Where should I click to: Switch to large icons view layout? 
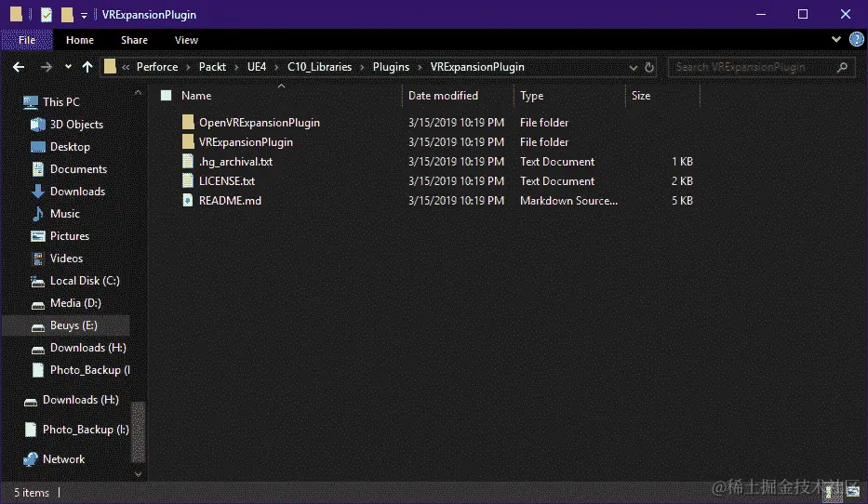[853, 492]
